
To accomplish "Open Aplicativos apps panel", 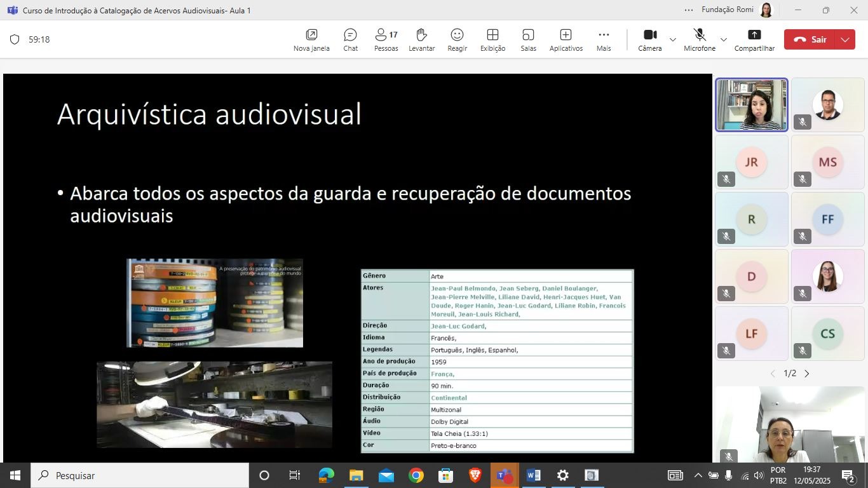I will coord(566,39).
